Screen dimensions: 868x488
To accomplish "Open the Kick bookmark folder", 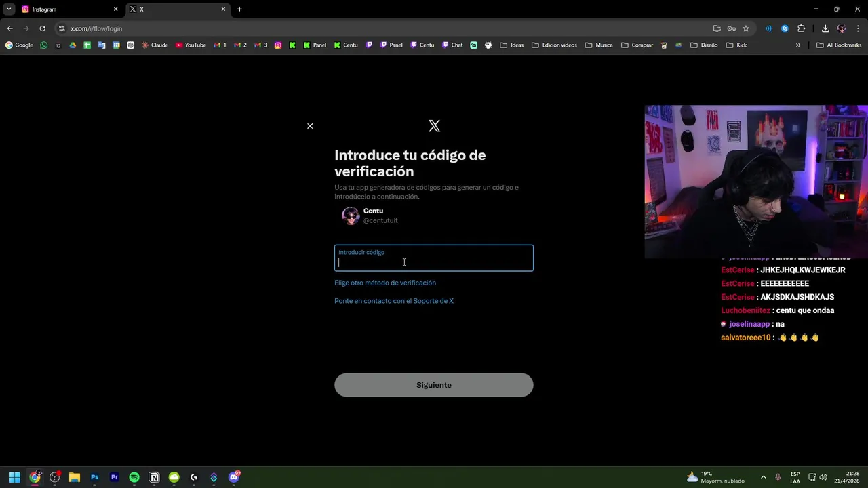I will coord(736,45).
